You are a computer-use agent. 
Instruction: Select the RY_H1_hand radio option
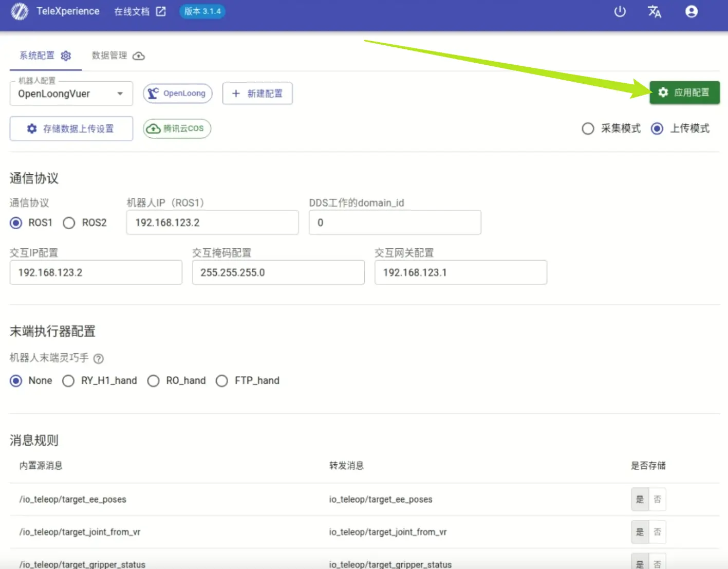click(x=68, y=381)
